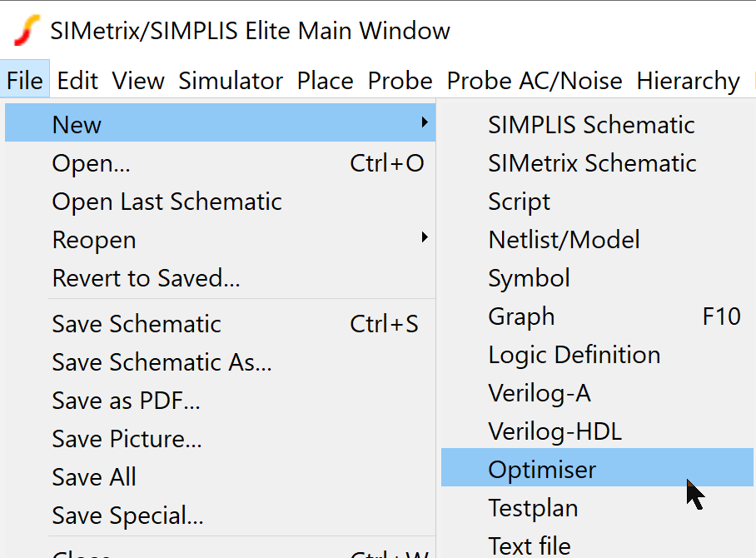Open the Place menu
Screen dimensions: 756x558
325,81
